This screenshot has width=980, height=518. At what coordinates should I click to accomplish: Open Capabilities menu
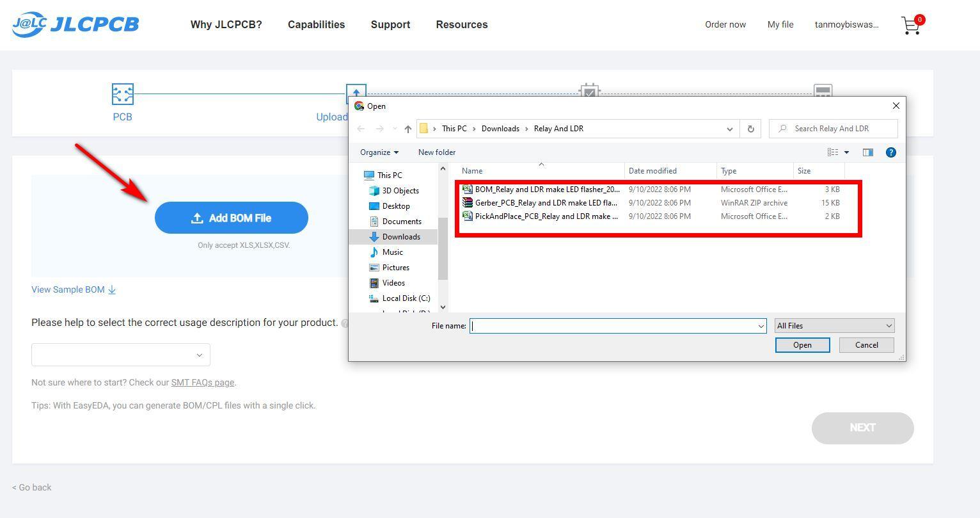(x=316, y=24)
